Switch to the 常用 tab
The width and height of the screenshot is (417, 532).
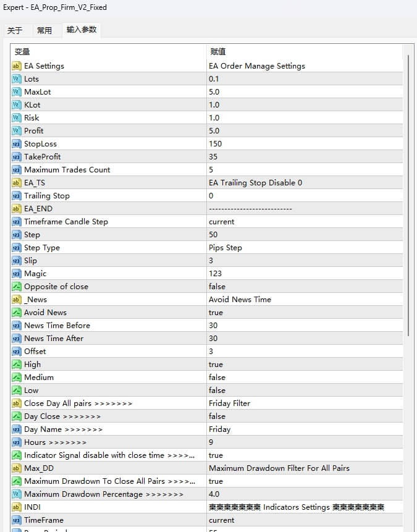tap(44, 30)
